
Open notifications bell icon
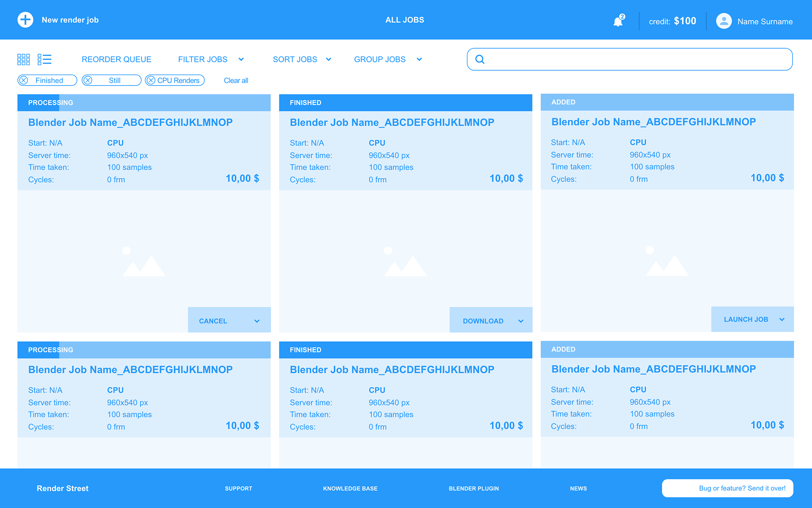pos(618,21)
